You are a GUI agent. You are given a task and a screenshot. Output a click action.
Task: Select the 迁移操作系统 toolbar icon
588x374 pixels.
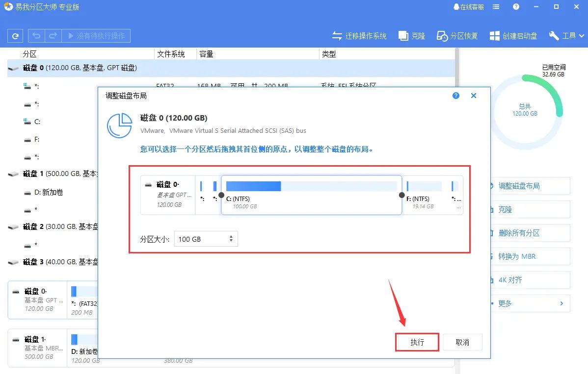click(x=359, y=35)
